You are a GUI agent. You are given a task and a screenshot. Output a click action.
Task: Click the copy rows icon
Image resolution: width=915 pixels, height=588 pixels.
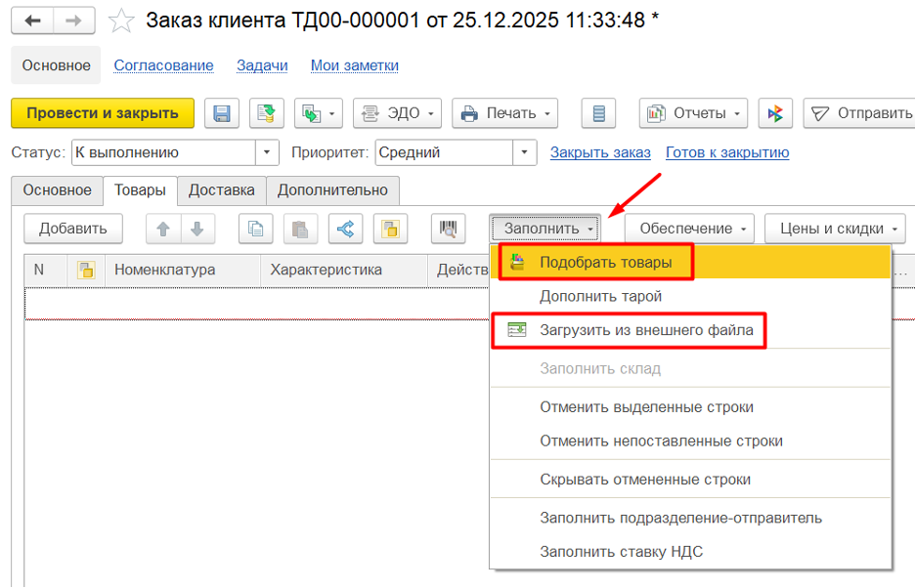click(256, 229)
